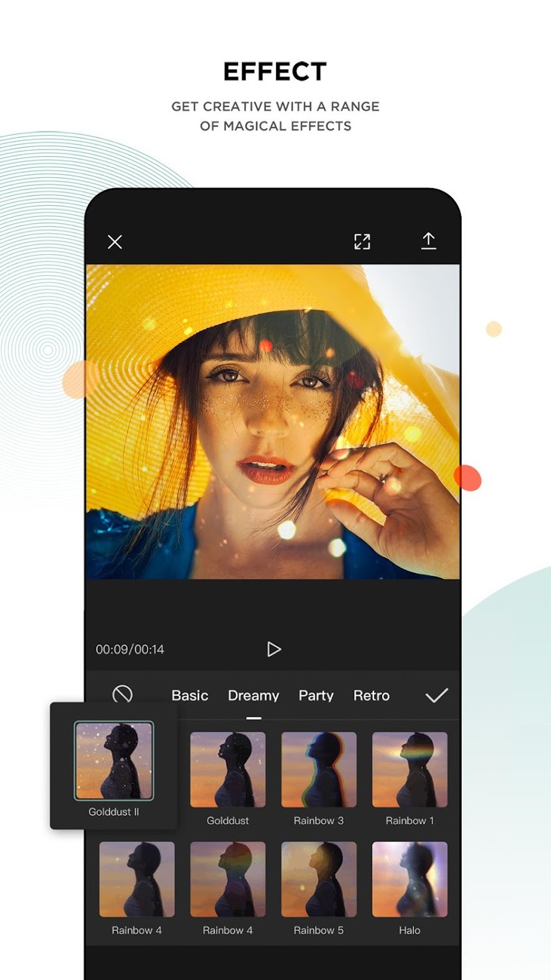Tap the 00:09/00:14 time readout
551x980 pixels.
130,649
